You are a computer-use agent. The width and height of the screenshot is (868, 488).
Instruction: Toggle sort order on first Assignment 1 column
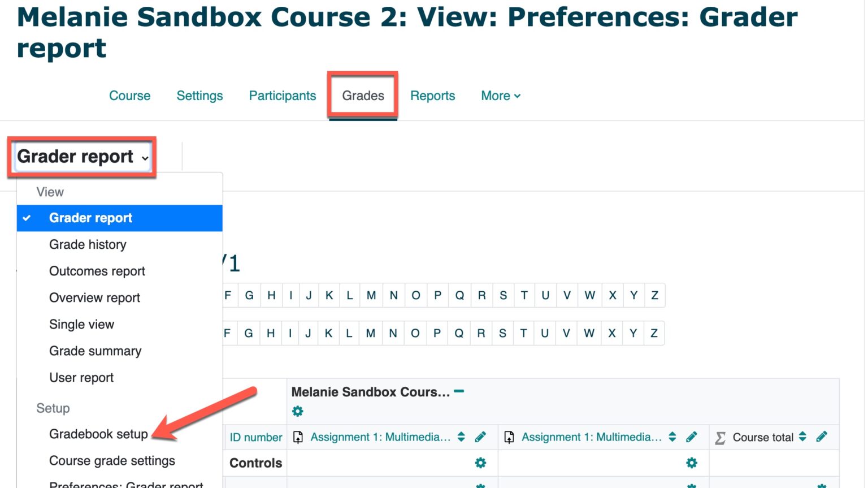tap(461, 437)
